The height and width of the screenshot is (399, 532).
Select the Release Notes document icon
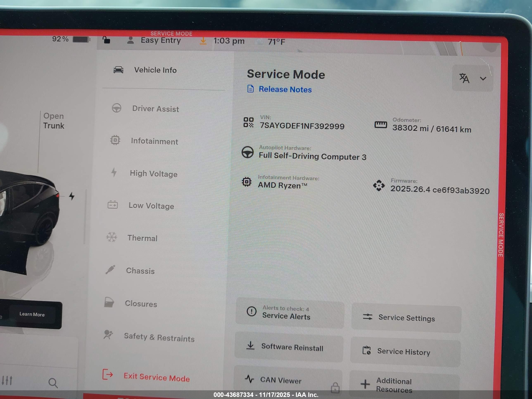coord(250,89)
